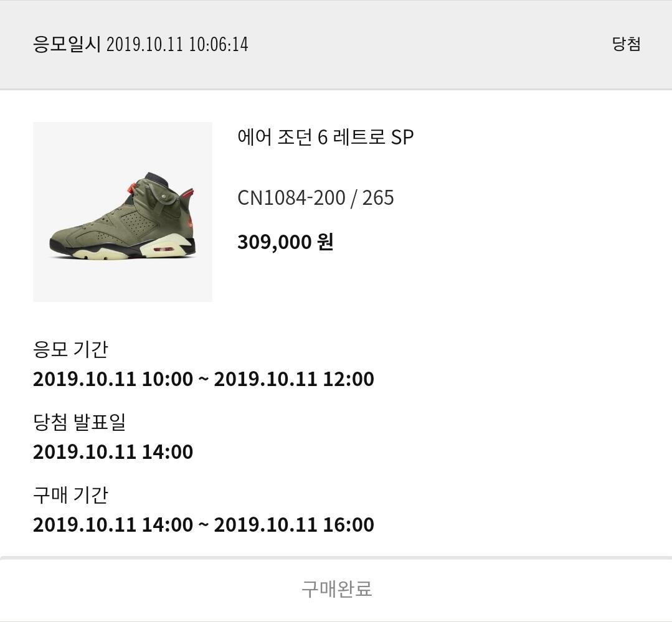Click the 당첨 status label

[x=626, y=44]
